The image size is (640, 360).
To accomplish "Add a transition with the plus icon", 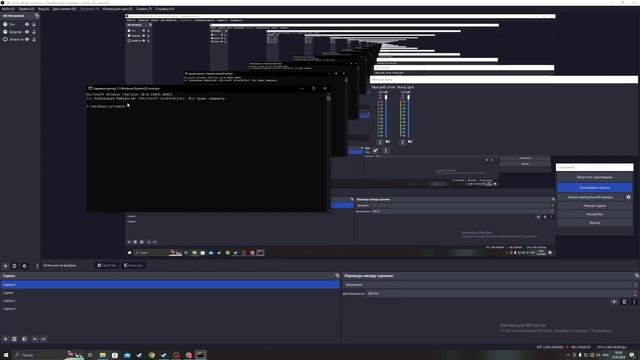I will click(x=614, y=302).
